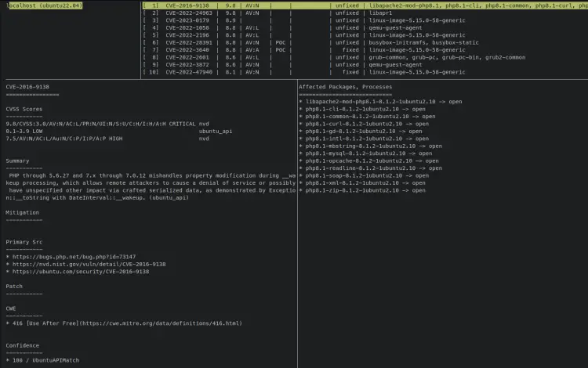
Task: Open the nvd.nist.gov CVE-2016-9138 link
Action: point(89,265)
